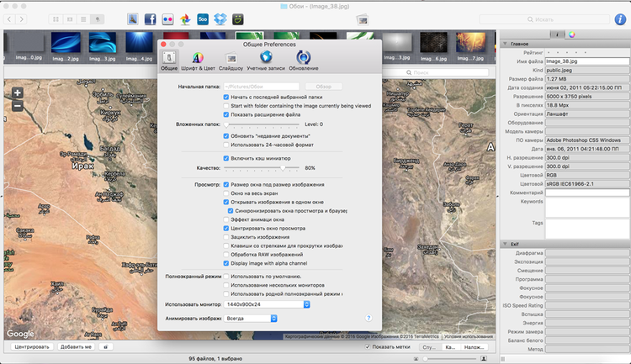
Task: Click the 'Добавить ме' button
Action: pyautogui.click(x=76, y=346)
